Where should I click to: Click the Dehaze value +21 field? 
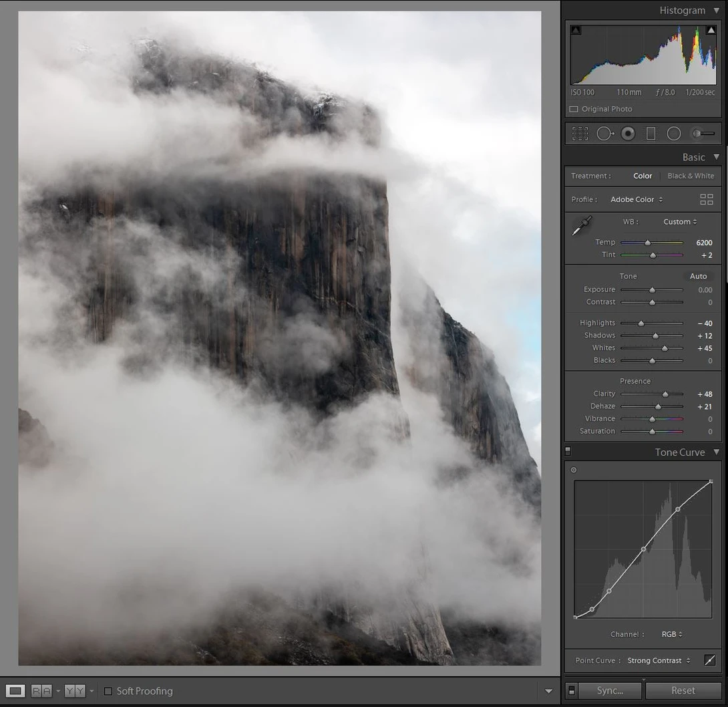coord(705,407)
